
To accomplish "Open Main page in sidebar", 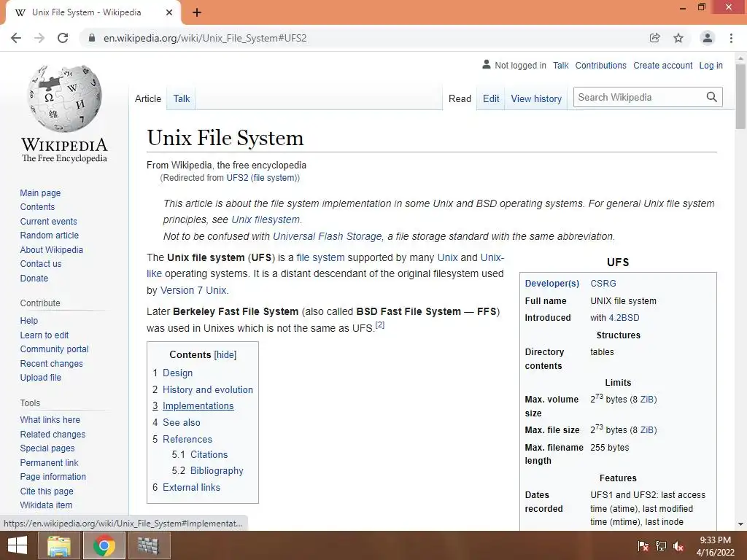I will [x=40, y=192].
